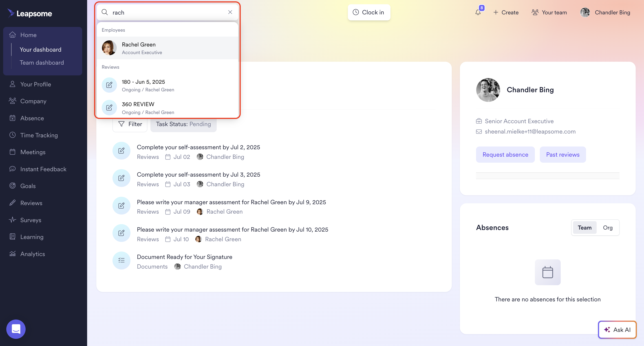The width and height of the screenshot is (644, 346).
Task: Open Your team page
Action: click(549, 12)
